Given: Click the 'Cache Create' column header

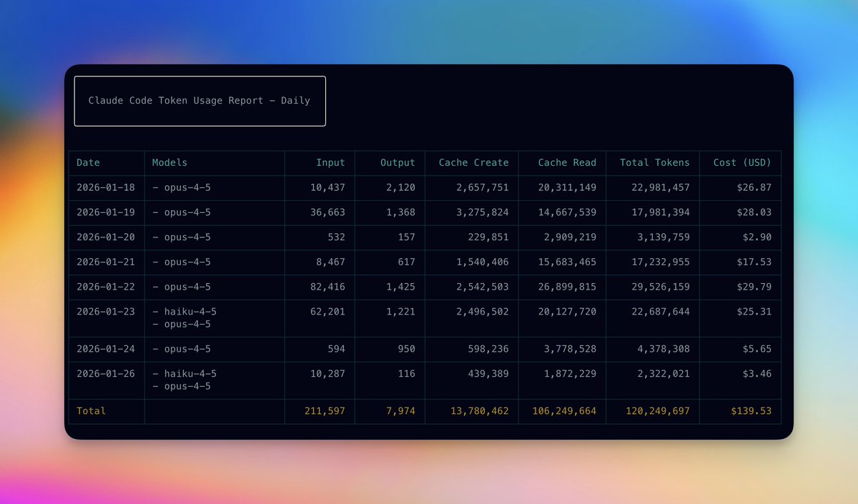Looking at the screenshot, I should pyautogui.click(x=474, y=163).
